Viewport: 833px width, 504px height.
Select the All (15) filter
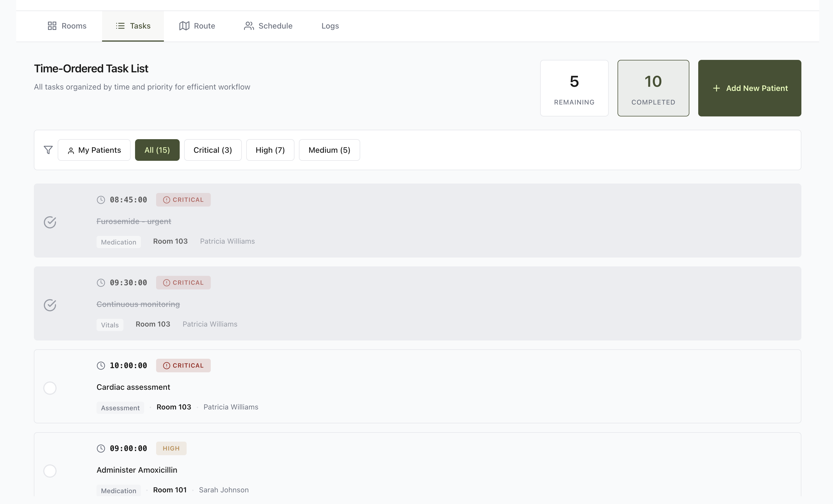click(157, 150)
